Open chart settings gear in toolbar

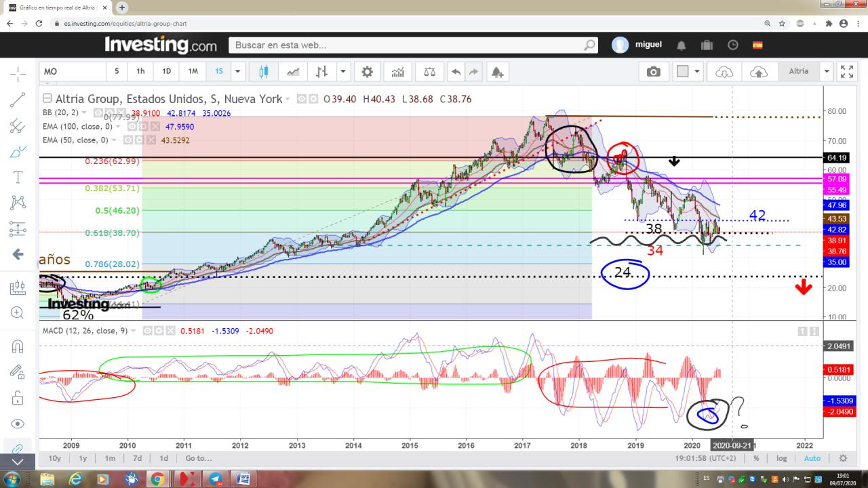pyautogui.click(x=367, y=71)
